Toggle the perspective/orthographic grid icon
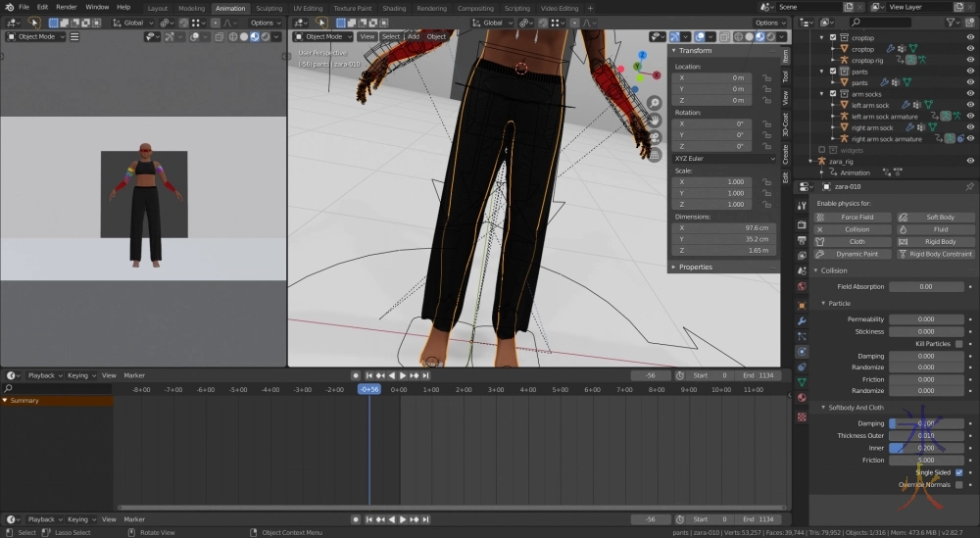 pyautogui.click(x=654, y=154)
